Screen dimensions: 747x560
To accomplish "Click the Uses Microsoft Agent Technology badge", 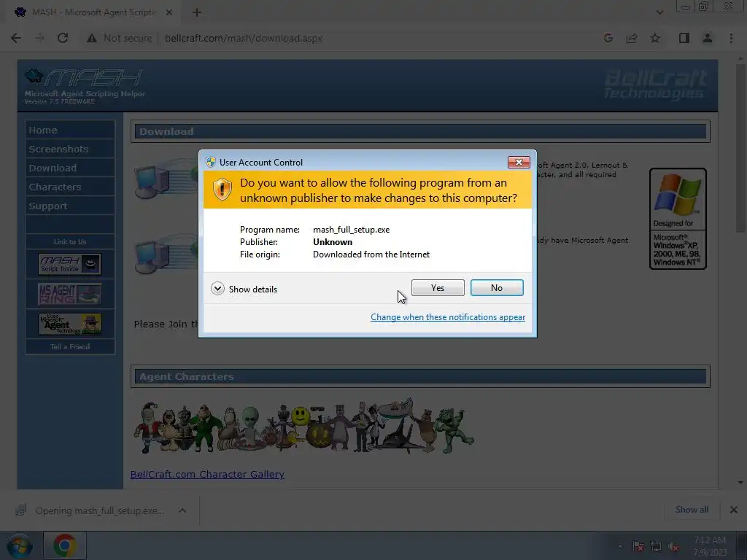I will [70, 324].
